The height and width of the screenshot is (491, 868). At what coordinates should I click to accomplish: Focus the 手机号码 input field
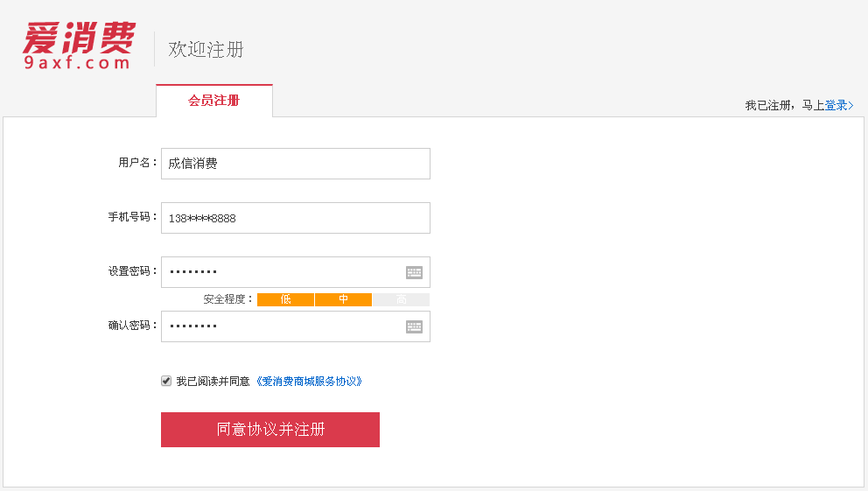pos(295,218)
